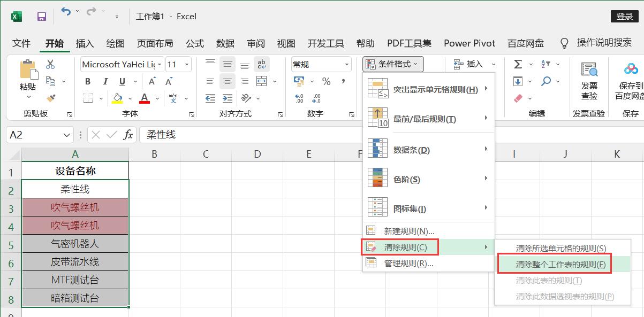Select 数据条(D) menu item
644x317 pixels.
point(428,150)
